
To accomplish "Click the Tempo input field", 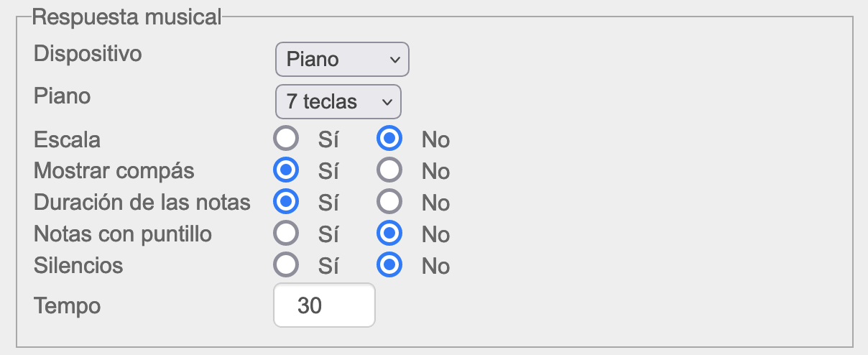I will pyautogui.click(x=324, y=305).
